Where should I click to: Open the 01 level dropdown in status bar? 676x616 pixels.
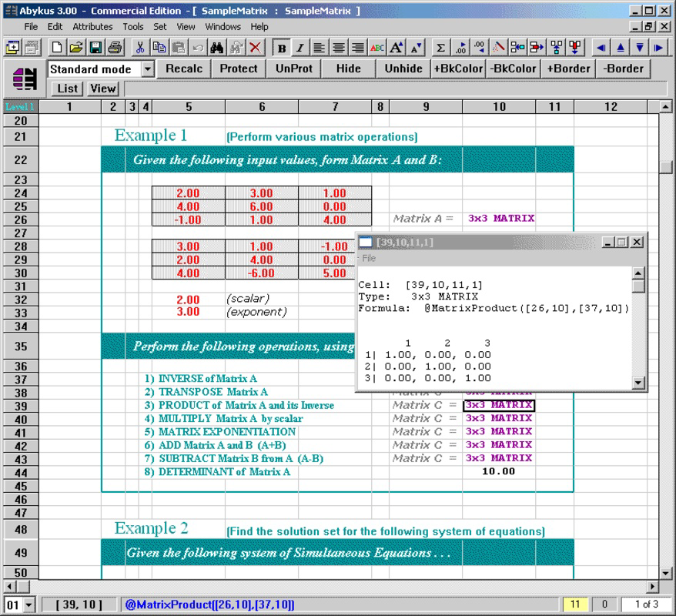(28, 604)
